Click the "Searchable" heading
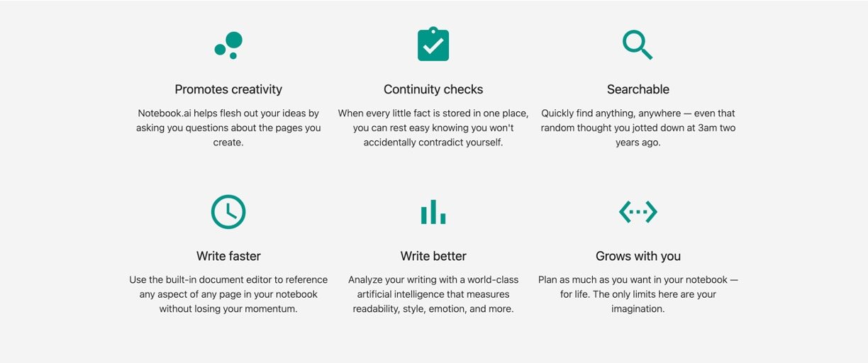Viewport: 868px width, 363px height. point(638,89)
